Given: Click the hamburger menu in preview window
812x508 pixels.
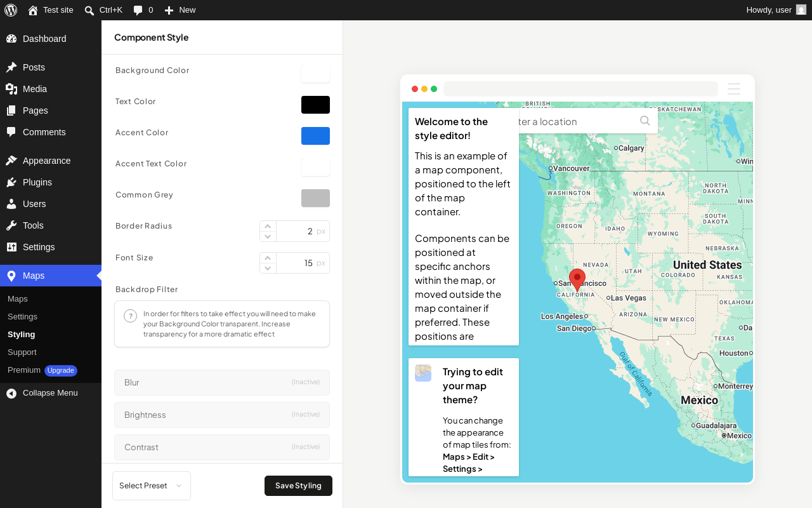Looking at the screenshot, I should (734, 89).
